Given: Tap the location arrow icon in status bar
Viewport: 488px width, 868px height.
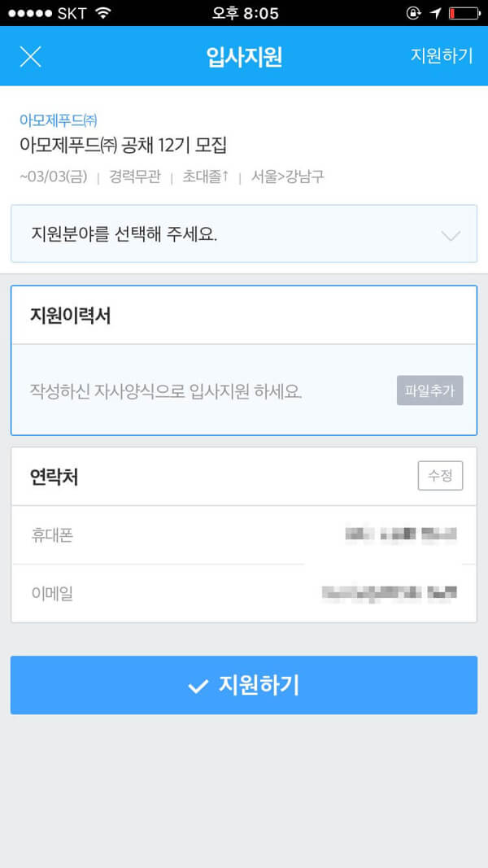Looking at the screenshot, I should click(x=435, y=13).
